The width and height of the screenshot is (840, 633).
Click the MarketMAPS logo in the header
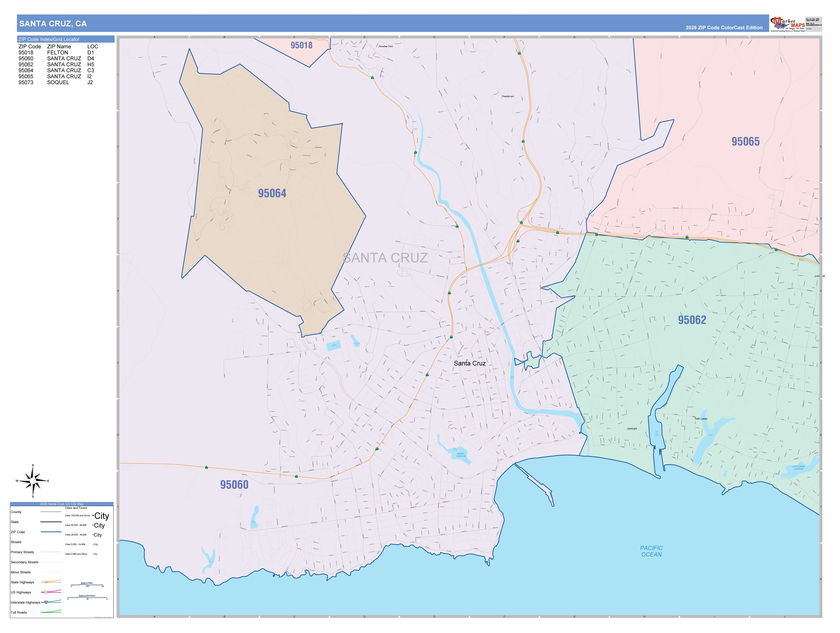click(788, 24)
